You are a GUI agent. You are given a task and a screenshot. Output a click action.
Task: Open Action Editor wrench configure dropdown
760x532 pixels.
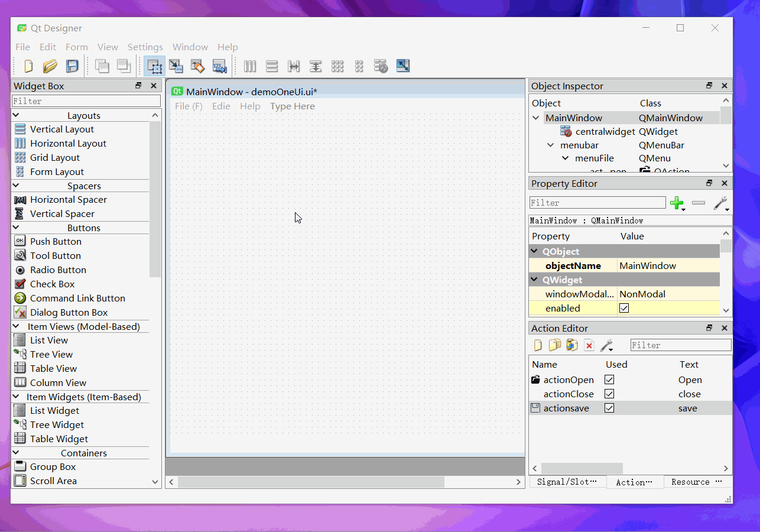pyautogui.click(x=607, y=345)
